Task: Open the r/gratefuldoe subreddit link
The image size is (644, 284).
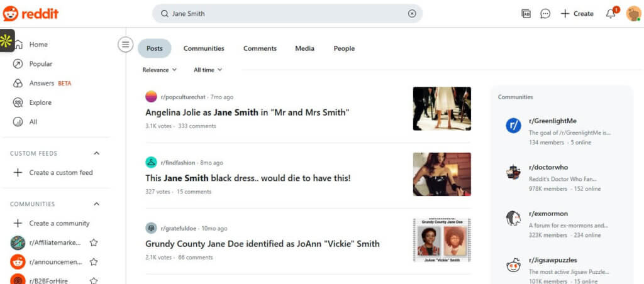Action: (179, 229)
